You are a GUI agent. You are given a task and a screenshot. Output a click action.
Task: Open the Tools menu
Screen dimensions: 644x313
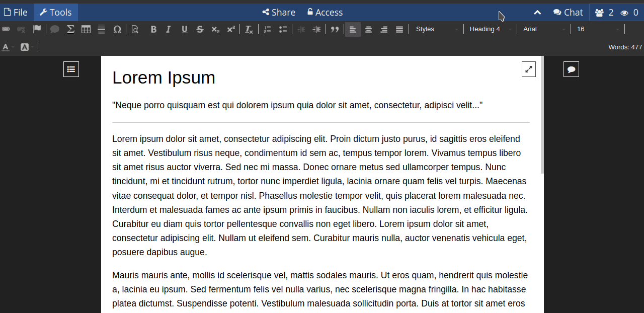(x=56, y=12)
